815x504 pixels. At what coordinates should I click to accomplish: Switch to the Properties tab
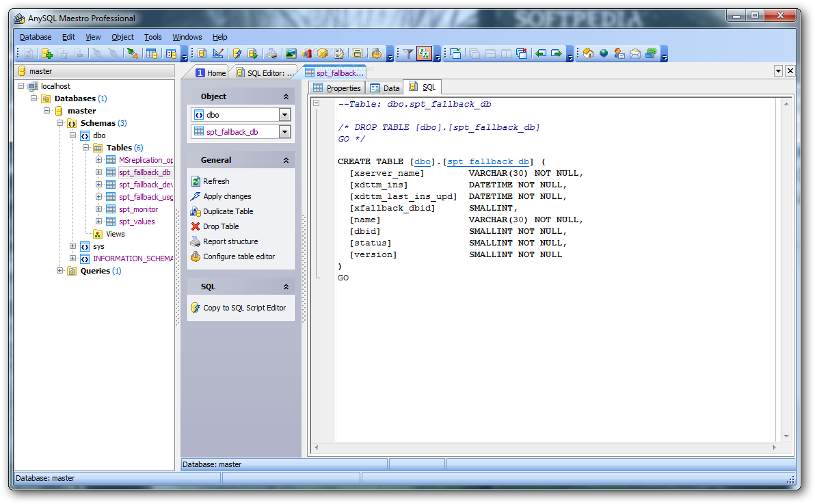337,88
